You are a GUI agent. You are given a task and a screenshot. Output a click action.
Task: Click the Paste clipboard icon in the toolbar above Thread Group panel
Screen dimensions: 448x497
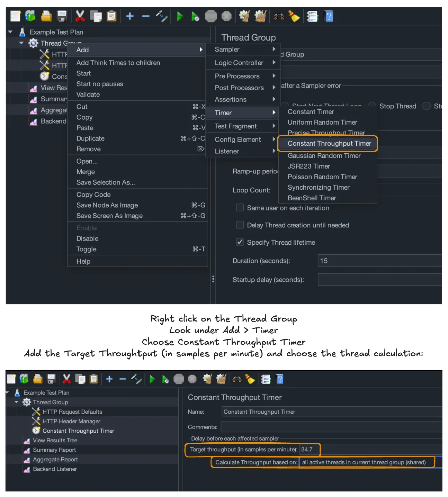coord(111,16)
